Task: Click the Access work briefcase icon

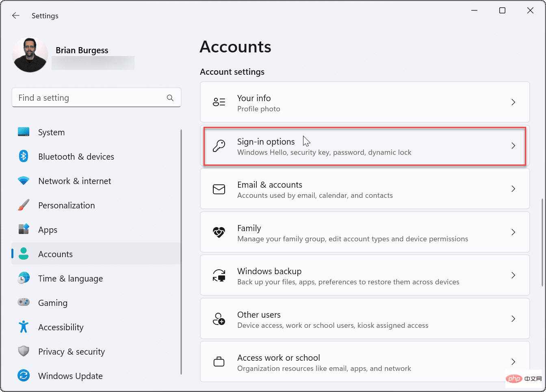Action: [x=219, y=362]
